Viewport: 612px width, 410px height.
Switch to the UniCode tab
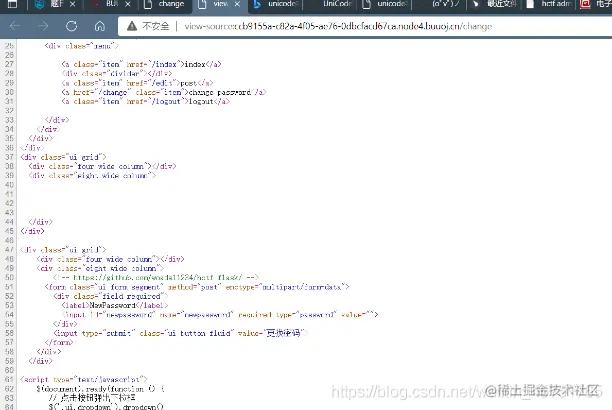332,4
